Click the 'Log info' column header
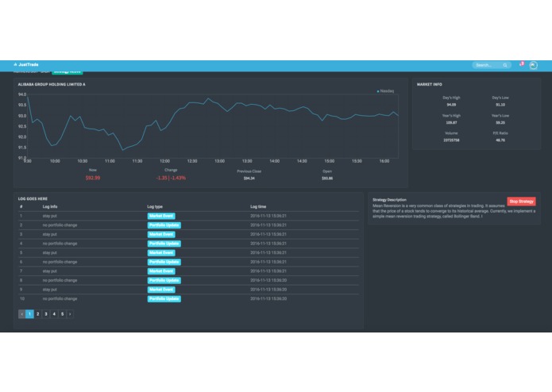The width and height of the screenshot is (552, 392). [50, 207]
